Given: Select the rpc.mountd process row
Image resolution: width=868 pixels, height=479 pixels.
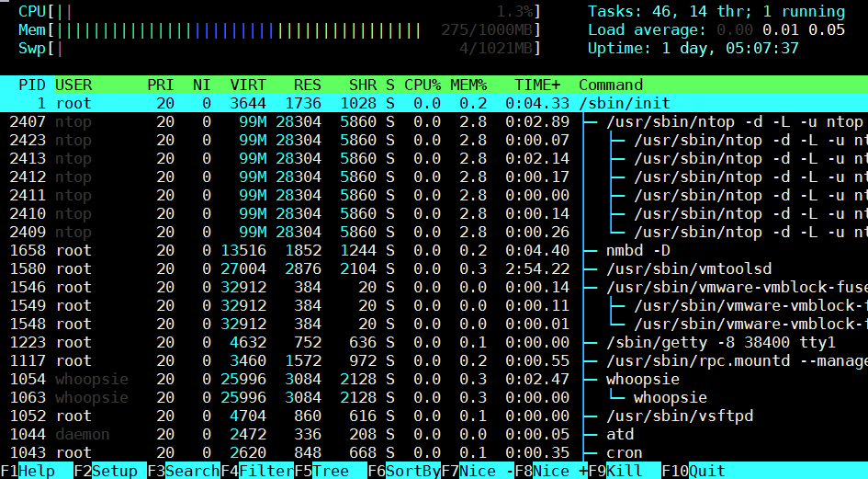Looking at the screenshot, I should point(434,360).
